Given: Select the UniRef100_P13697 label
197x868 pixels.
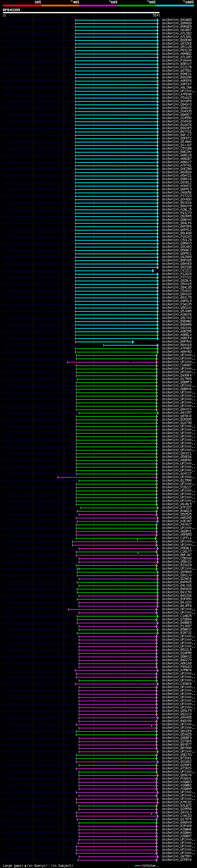Looking at the screenshot, I should tap(177, 626).
